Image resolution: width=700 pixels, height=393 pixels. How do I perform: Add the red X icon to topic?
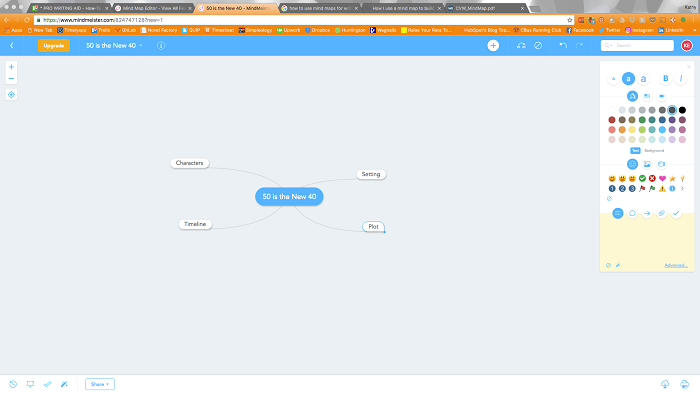tap(652, 179)
